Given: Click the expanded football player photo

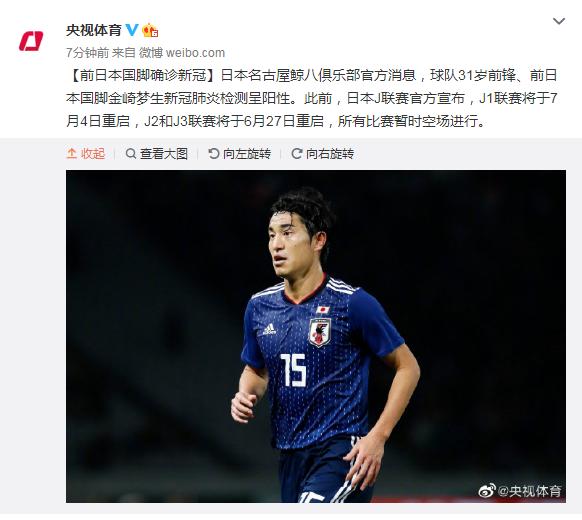Looking at the screenshot, I should click(316, 336).
